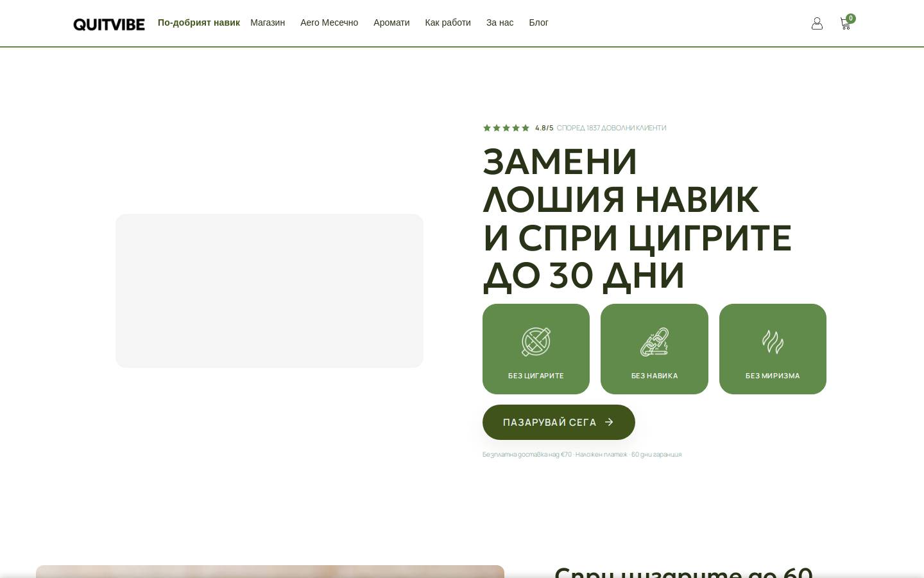Go to Aero Месечно page

pos(329,22)
